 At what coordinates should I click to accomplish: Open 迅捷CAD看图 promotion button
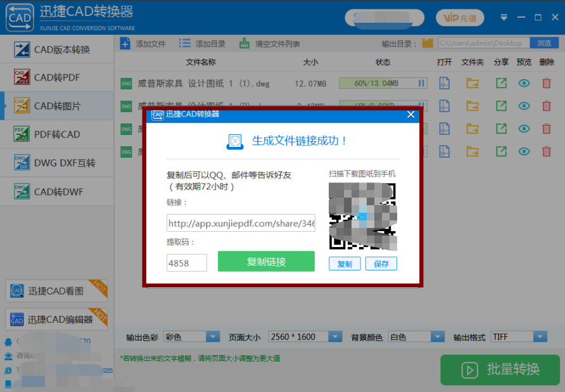click(x=56, y=291)
